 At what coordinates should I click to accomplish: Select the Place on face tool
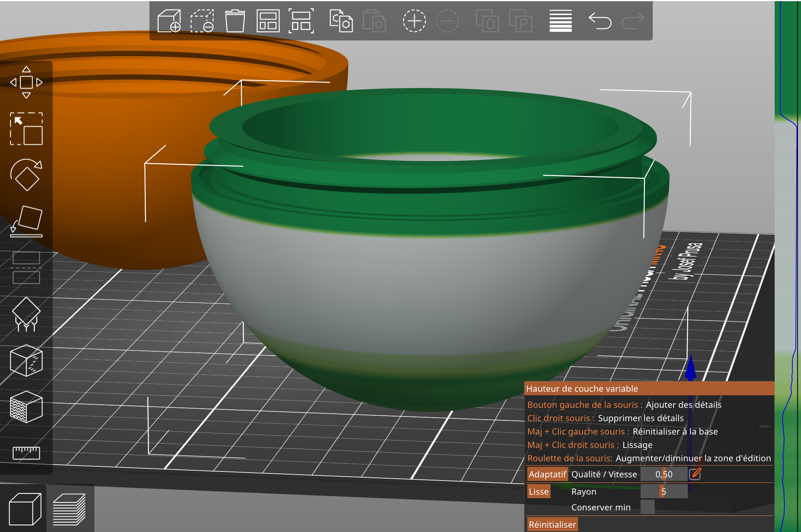pos(26,221)
